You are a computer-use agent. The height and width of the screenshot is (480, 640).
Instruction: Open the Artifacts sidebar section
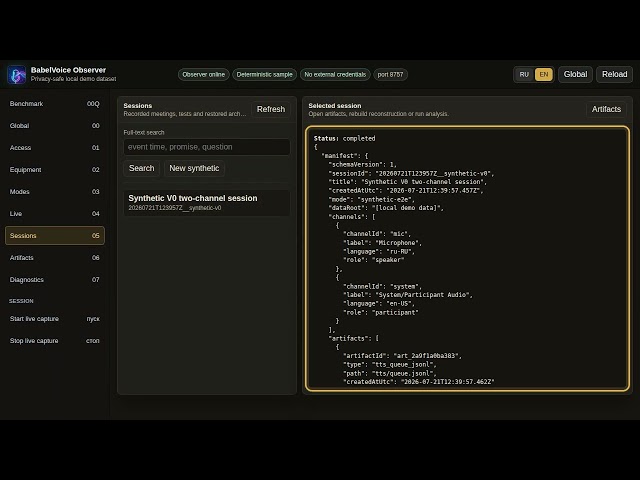55,258
